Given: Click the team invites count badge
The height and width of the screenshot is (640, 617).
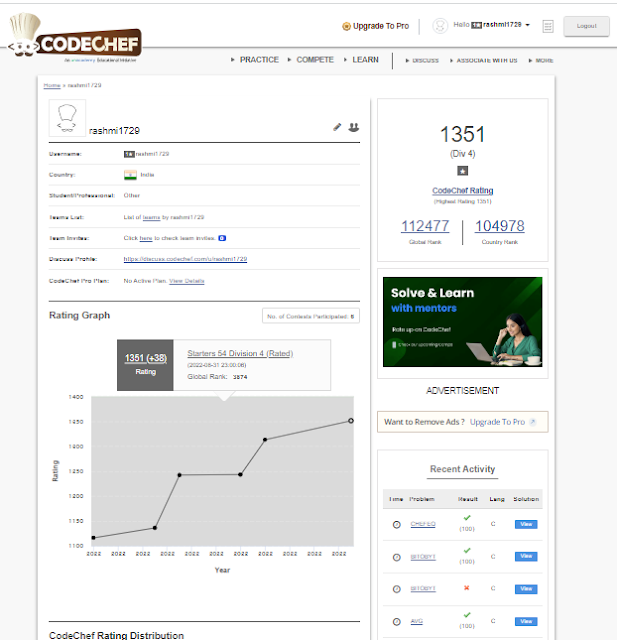Looking at the screenshot, I should click(222, 238).
